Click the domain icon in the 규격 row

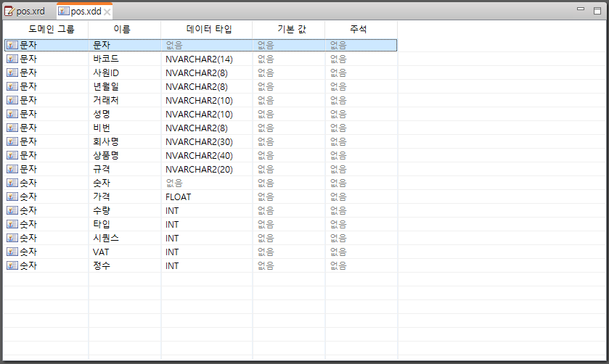12,169
